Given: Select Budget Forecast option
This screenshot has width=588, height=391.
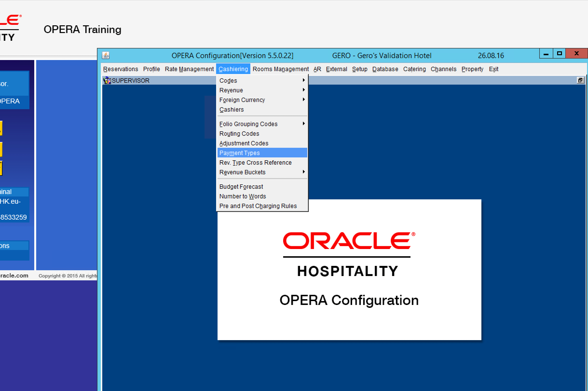Looking at the screenshot, I should tap(241, 187).
